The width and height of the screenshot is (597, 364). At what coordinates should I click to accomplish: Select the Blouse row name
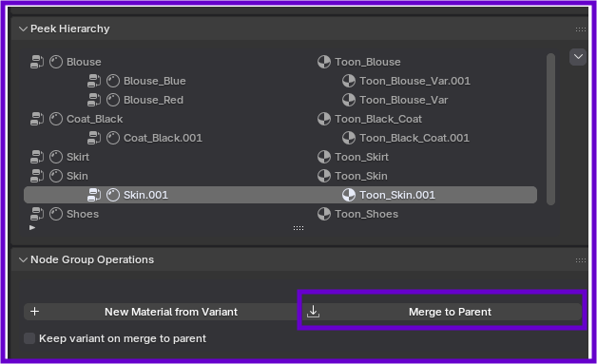coord(84,62)
